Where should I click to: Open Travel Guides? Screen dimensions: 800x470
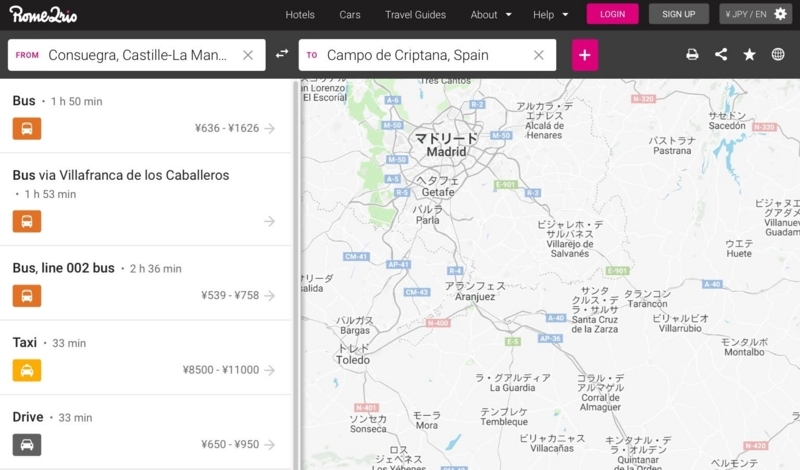[415, 15]
